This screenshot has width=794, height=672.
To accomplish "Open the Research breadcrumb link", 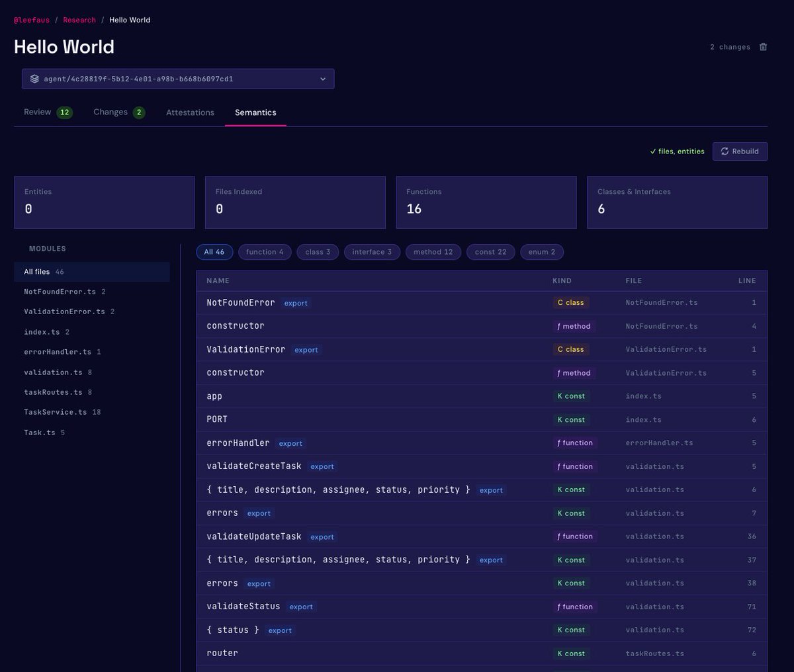I will [79, 20].
